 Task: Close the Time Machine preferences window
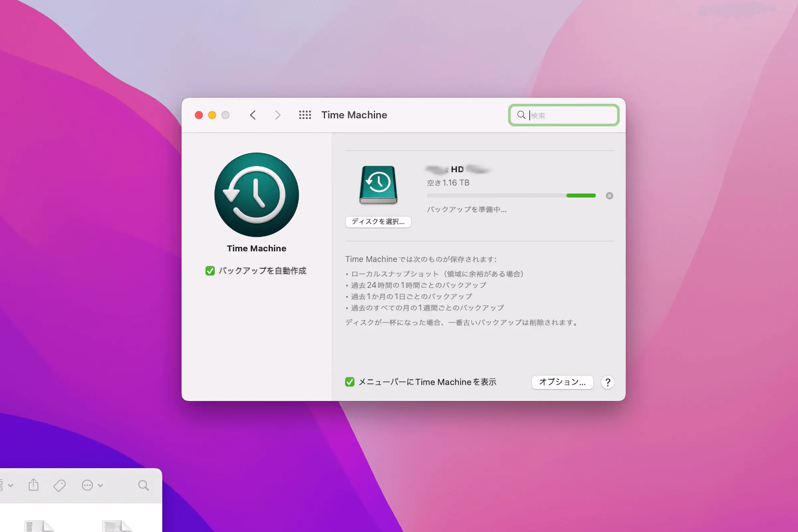tap(199, 115)
